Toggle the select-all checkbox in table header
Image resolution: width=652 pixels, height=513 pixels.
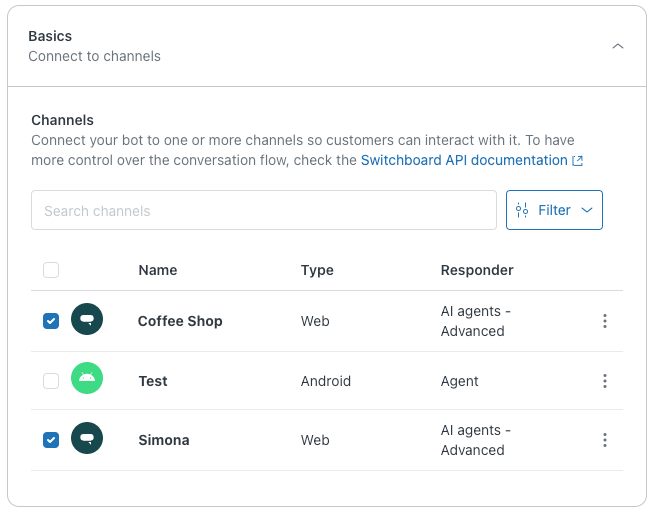(51, 270)
